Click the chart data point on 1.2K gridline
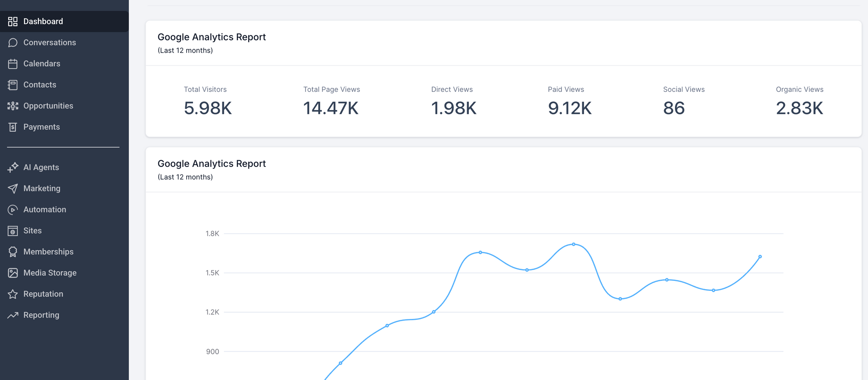Image resolution: width=868 pixels, height=380 pixels. (434, 312)
